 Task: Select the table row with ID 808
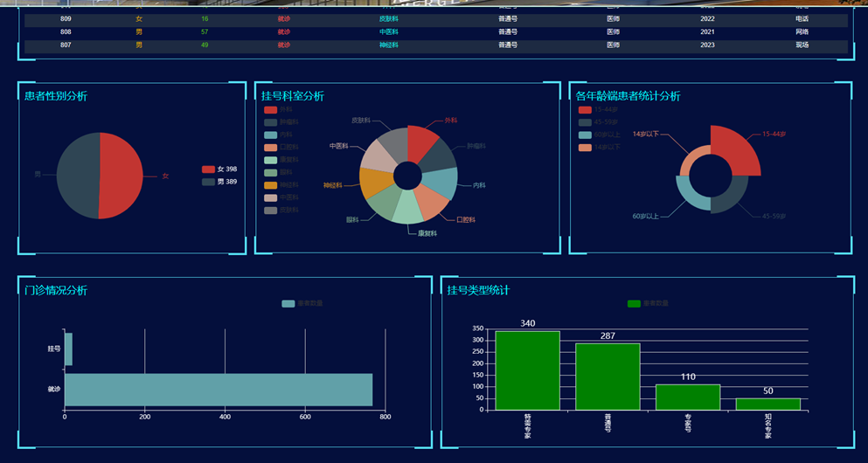click(x=435, y=31)
